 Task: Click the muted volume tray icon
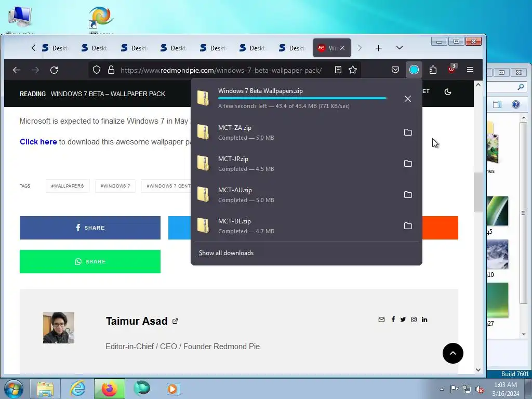480,390
